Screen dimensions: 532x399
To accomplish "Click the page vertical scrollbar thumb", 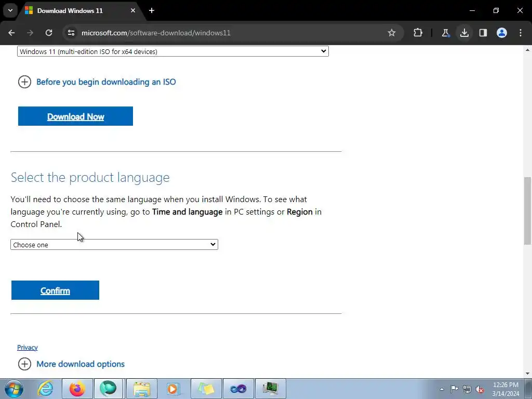I will [528, 210].
